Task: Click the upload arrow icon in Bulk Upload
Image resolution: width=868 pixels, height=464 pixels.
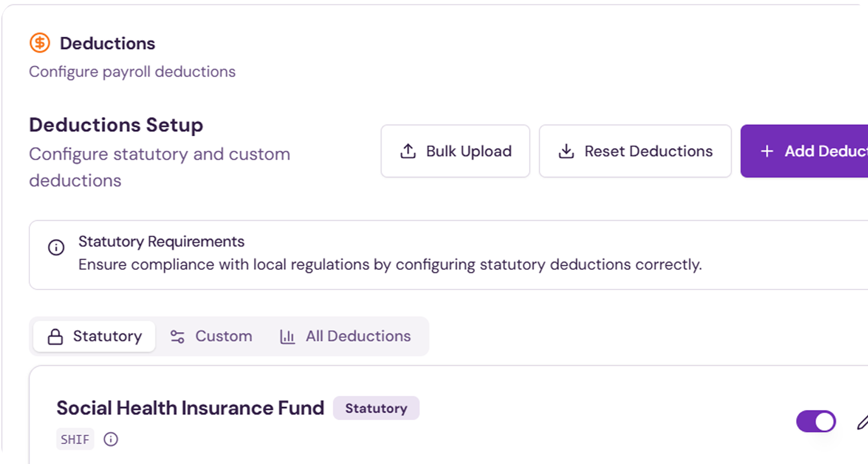Action: [408, 151]
